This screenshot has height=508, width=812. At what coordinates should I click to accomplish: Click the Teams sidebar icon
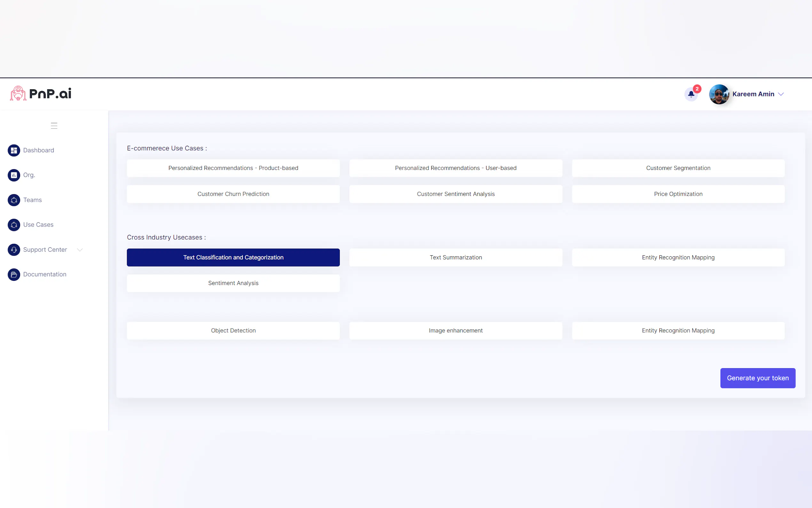[x=14, y=200]
